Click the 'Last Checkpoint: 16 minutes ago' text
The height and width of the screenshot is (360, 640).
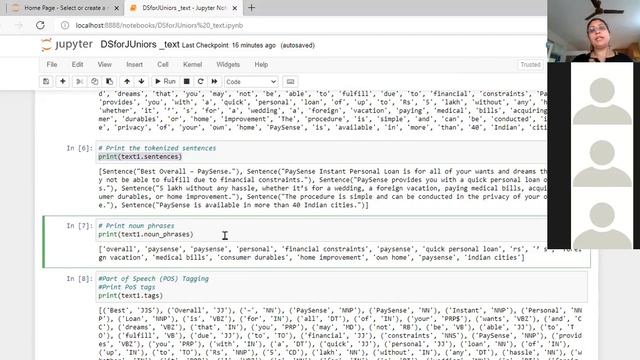pos(229,45)
